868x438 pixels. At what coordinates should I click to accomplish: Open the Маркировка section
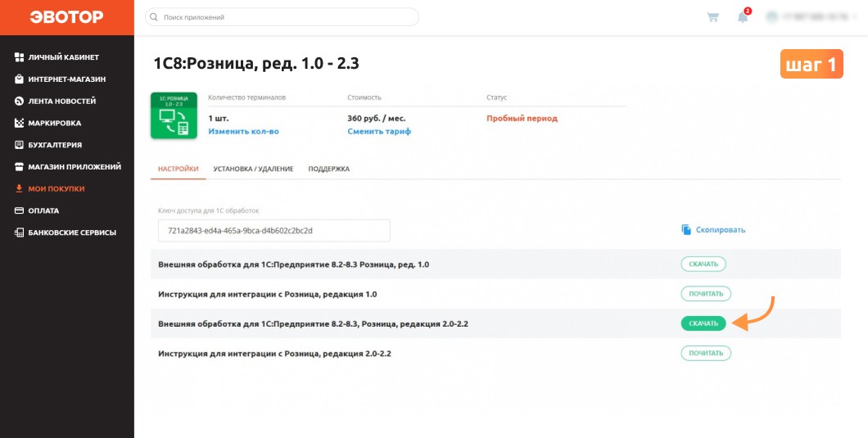click(55, 123)
